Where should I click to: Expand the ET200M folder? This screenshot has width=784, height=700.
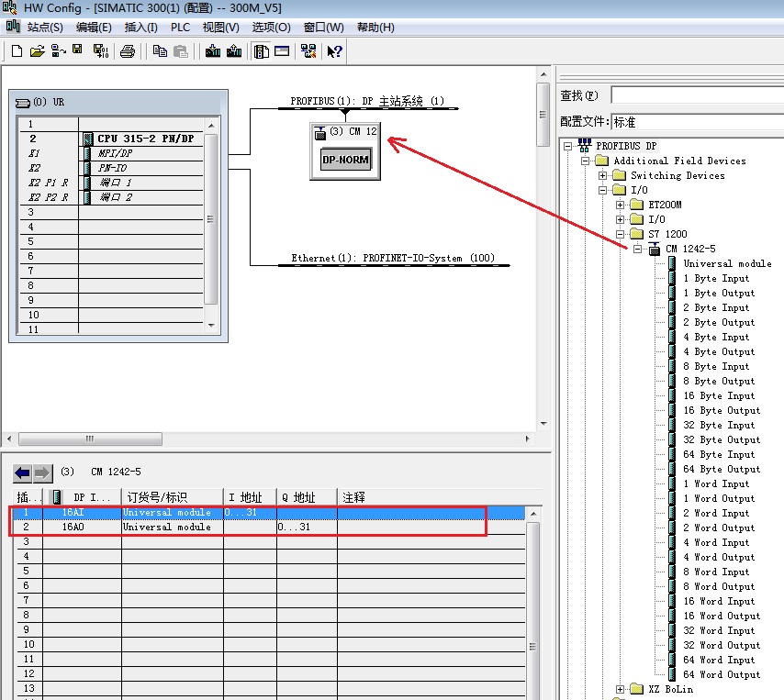pyautogui.click(x=620, y=205)
